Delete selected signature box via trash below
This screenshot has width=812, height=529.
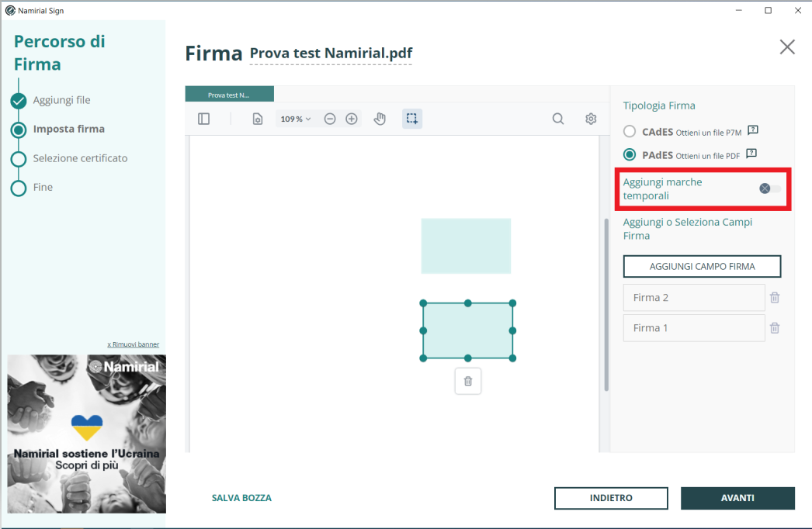(468, 381)
